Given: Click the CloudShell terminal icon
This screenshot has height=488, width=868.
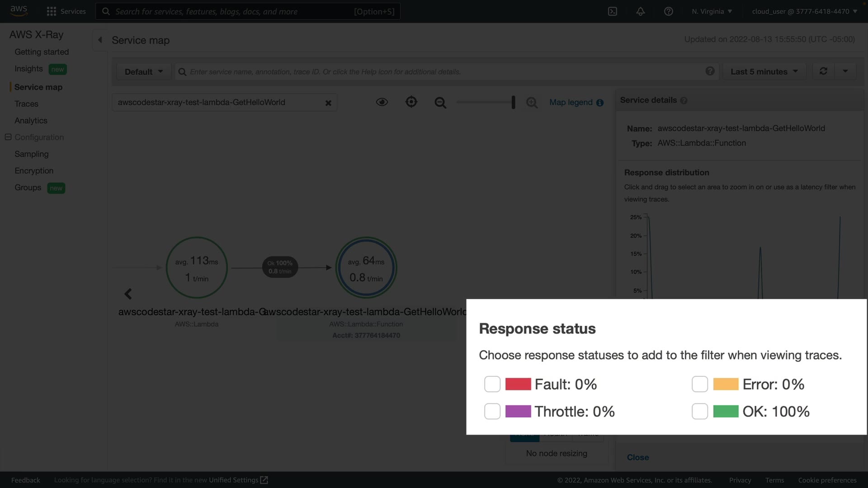Looking at the screenshot, I should pos(613,11).
